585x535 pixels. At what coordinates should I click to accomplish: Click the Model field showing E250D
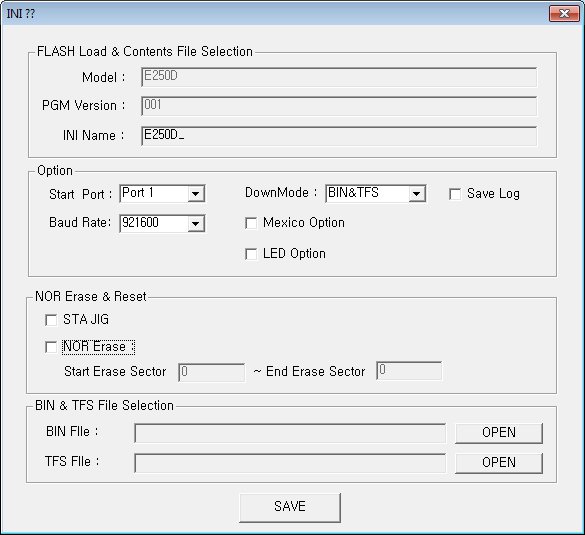pyautogui.click(x=339, y=77)
